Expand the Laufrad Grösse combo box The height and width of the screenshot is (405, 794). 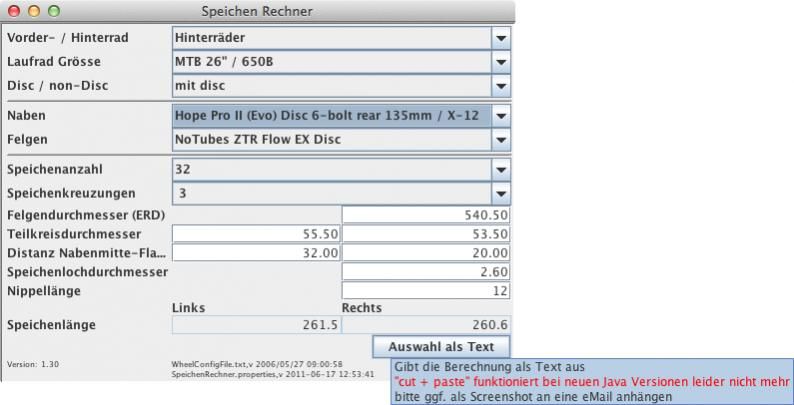(x=501, y=61)
